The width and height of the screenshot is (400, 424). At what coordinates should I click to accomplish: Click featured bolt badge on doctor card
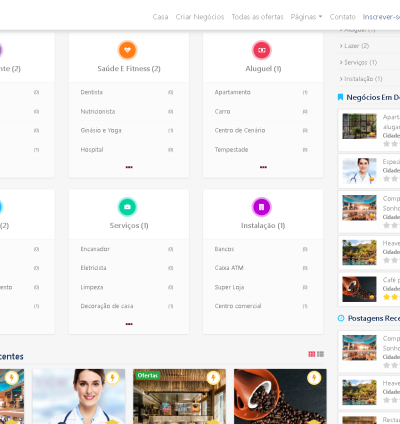pos(112,378)
